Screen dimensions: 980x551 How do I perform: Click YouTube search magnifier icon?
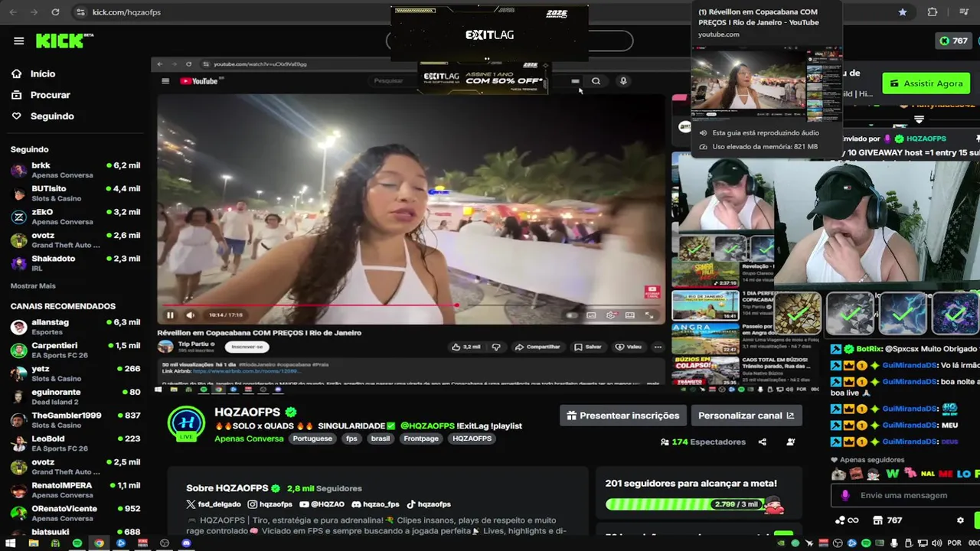click(596, 81)
